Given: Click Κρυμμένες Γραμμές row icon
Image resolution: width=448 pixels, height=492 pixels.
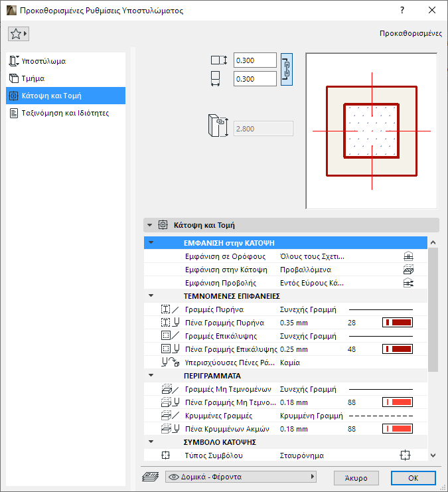Looking at the screenshot, I should tap(170, 416).
